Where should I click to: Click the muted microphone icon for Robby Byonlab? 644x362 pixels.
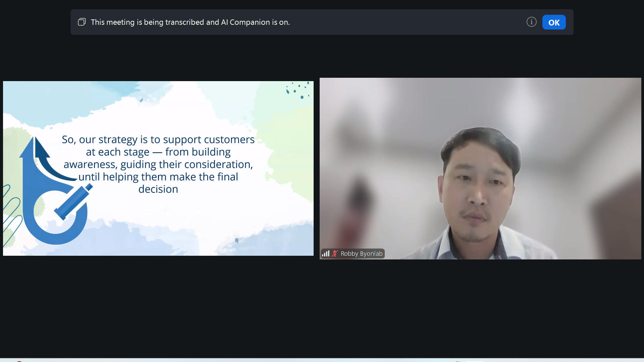(334, 254)
